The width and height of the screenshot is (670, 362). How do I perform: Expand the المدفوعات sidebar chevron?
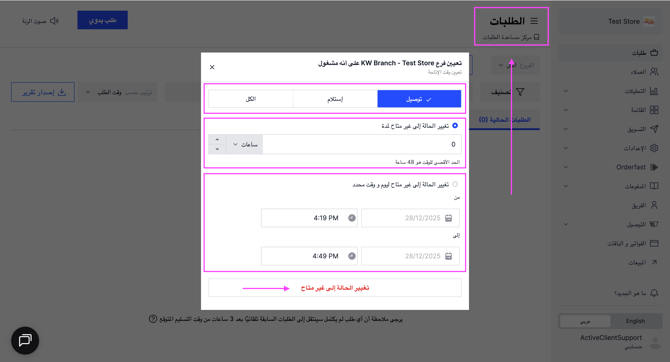(566, 186)
